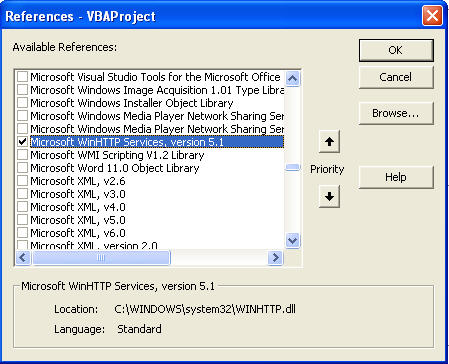Check Microsoft Visual Studio Tools for Office
The height and width of the screenshot is (364, 449).
(22, 77)
